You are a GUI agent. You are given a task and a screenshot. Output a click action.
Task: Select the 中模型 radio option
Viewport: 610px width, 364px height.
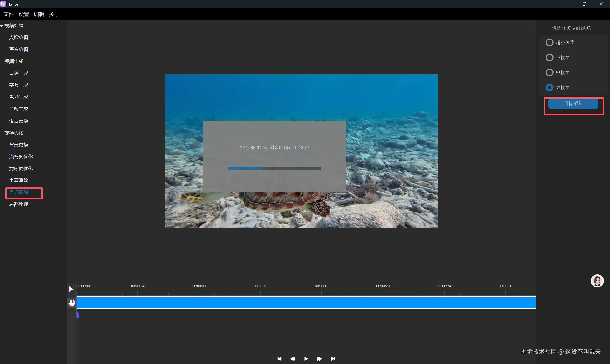549,72
